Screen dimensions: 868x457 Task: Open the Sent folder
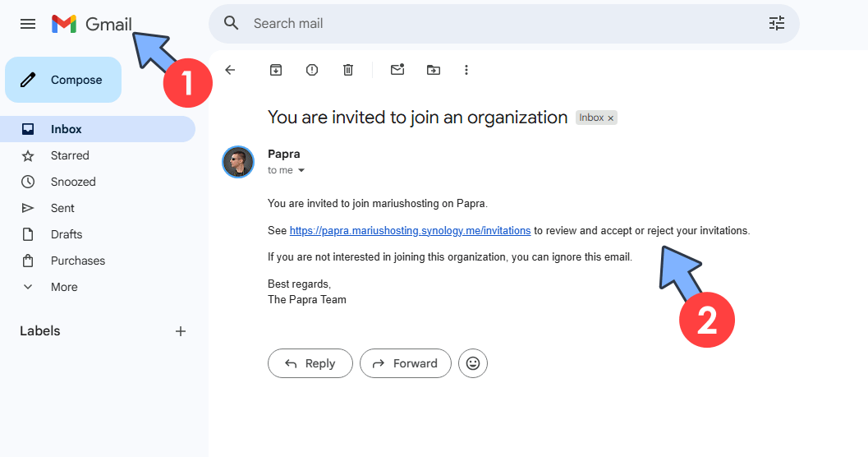(62, 208)
